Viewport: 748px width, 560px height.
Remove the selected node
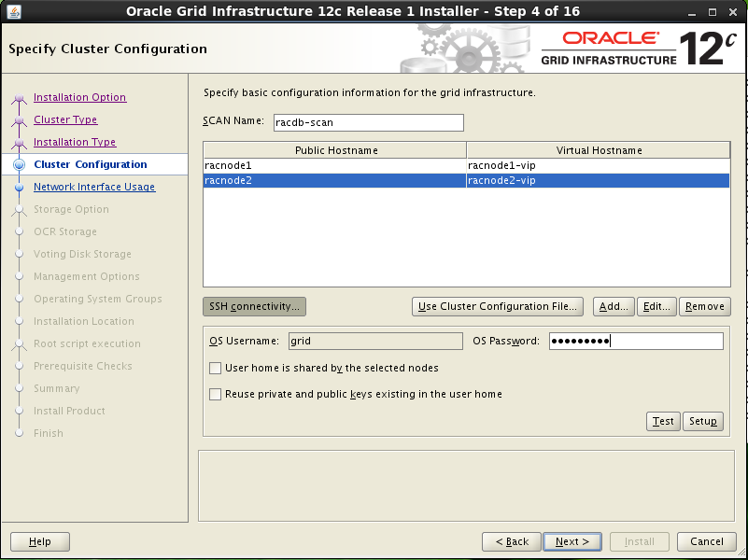[705, 306]
